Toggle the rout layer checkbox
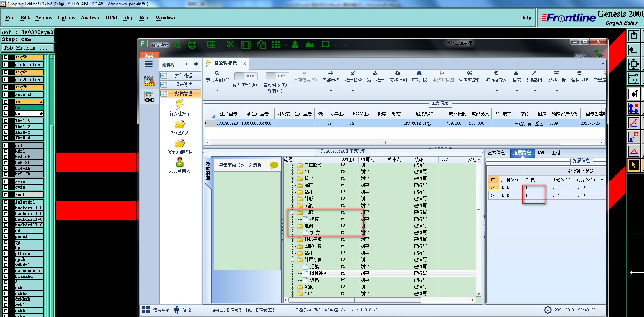 [5, 195]
